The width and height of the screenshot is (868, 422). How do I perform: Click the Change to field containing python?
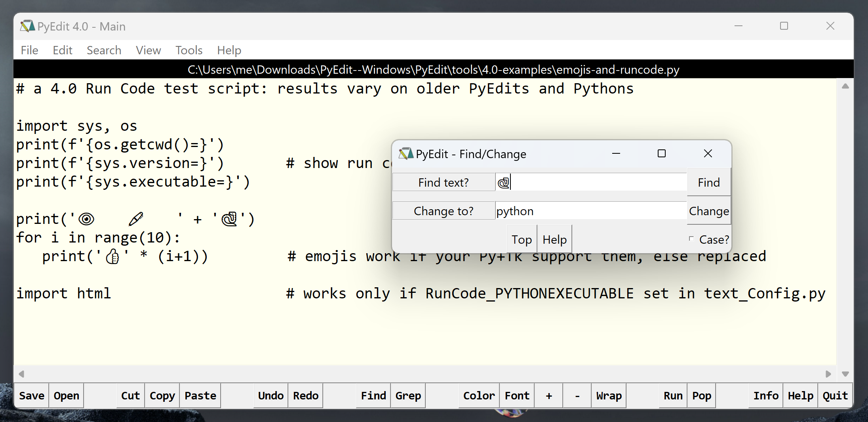(591, 211)
